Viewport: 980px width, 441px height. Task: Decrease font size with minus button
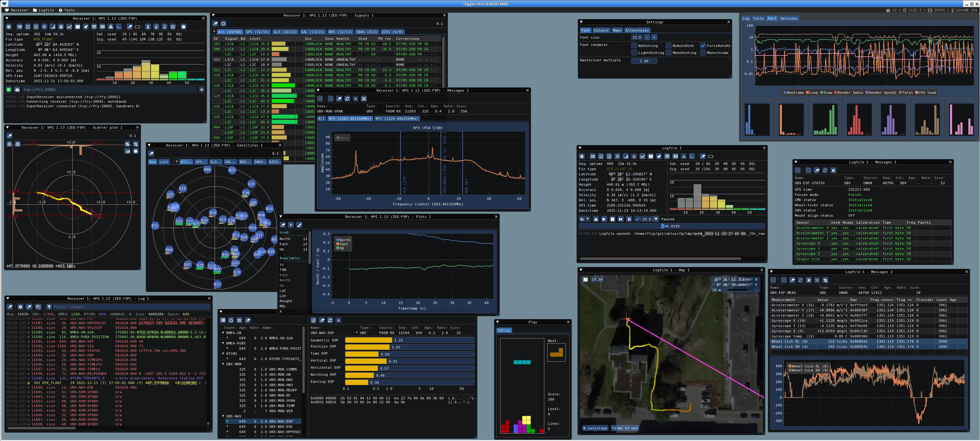[x=647, y=38]
